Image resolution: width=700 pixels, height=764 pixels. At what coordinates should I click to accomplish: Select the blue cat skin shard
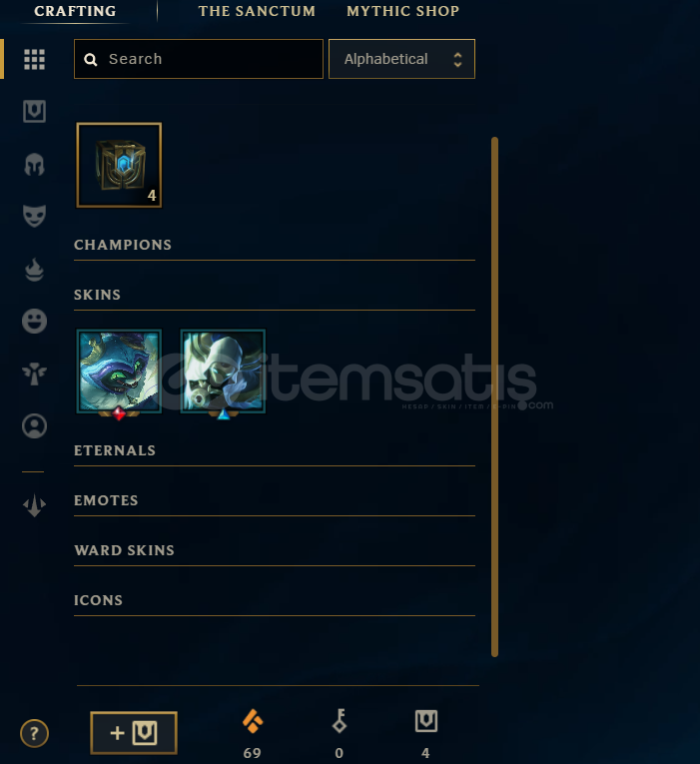pos(119,373)
